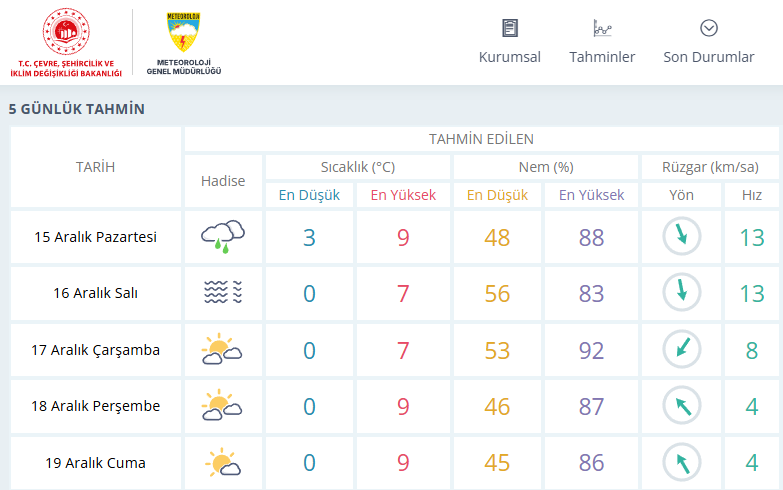Expand the Son Durumlar menu

pyautogui.click(x=709, y=57)
